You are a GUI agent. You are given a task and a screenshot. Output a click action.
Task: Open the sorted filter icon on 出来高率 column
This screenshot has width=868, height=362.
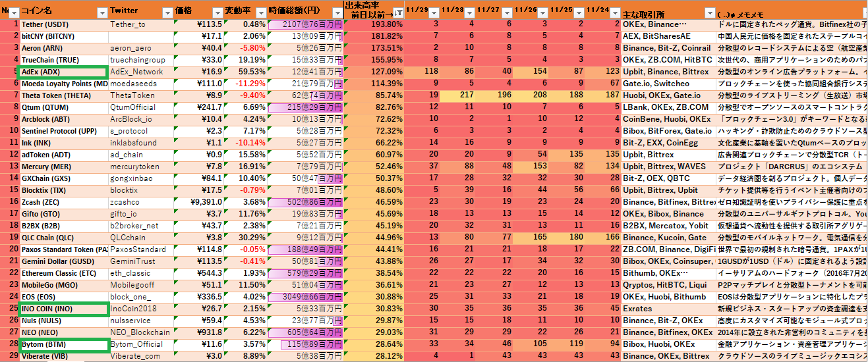click(398, 13)
